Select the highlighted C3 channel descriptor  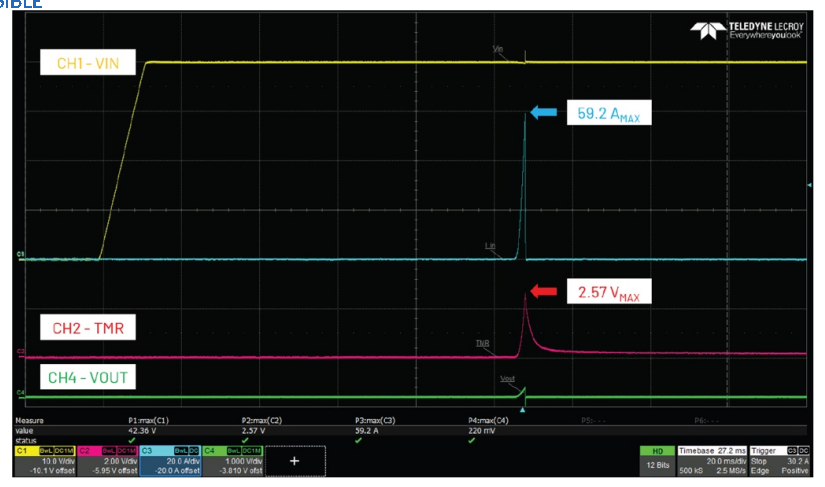170,461
